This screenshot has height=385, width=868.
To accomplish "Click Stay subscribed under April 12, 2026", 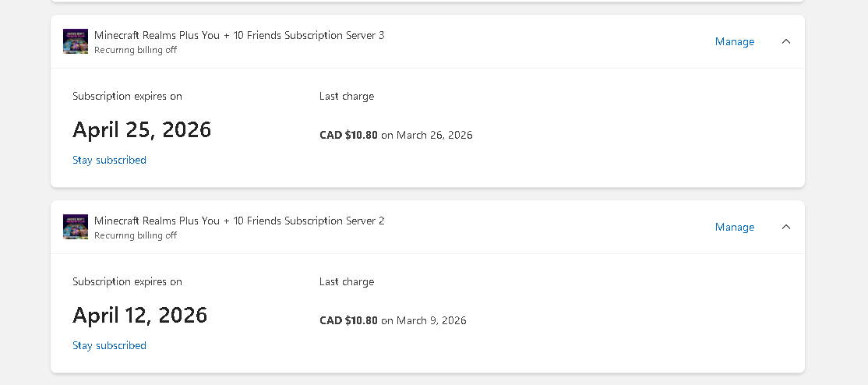I will point(109,345).
